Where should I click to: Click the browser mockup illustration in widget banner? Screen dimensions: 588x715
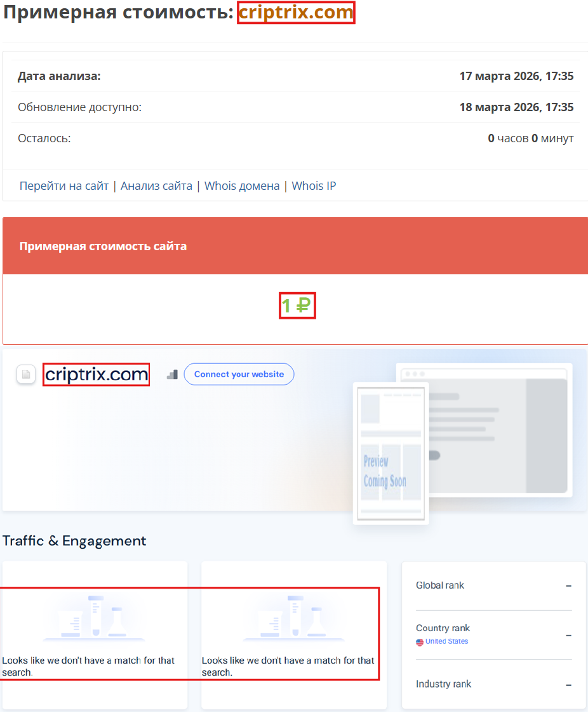[x=484, y=429]
